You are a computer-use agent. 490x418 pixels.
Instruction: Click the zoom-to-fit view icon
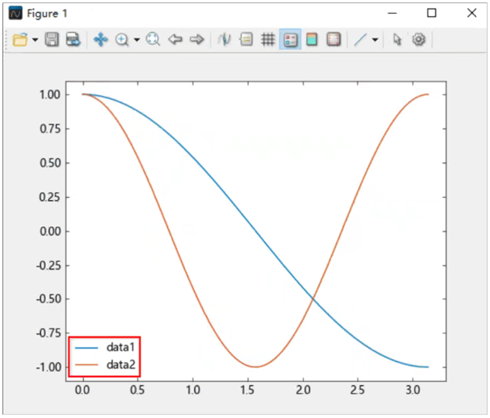(x=153, y=39)
